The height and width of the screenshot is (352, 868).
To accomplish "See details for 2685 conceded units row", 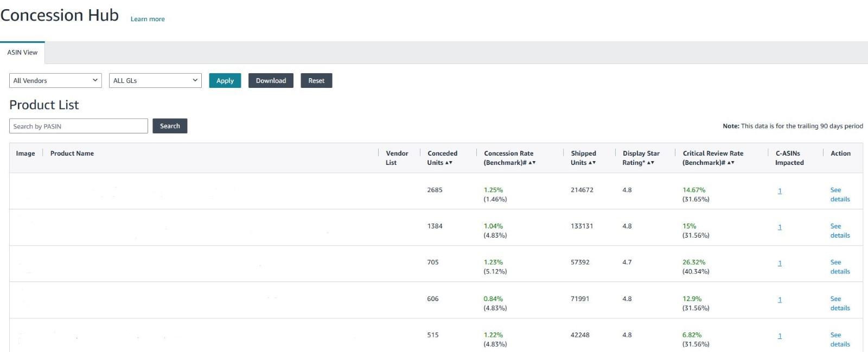I will click(x=840, y=195).
